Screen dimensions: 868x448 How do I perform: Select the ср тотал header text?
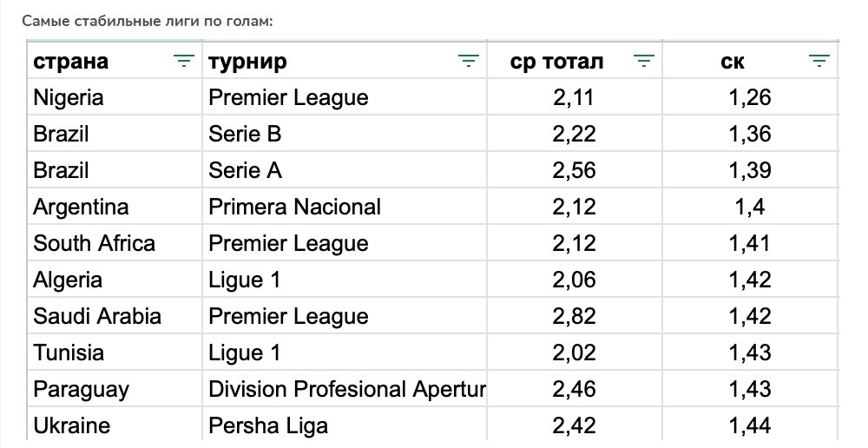coord(556,62)
